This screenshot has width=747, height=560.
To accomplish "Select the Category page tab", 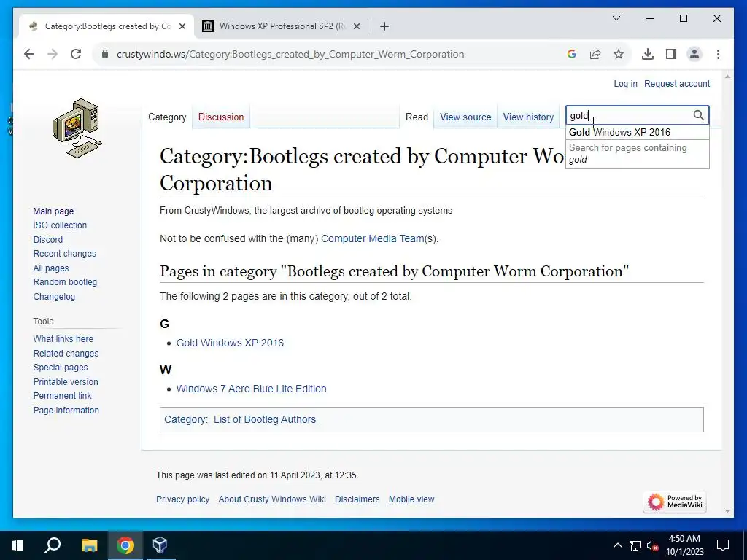I will click(167, 117).
